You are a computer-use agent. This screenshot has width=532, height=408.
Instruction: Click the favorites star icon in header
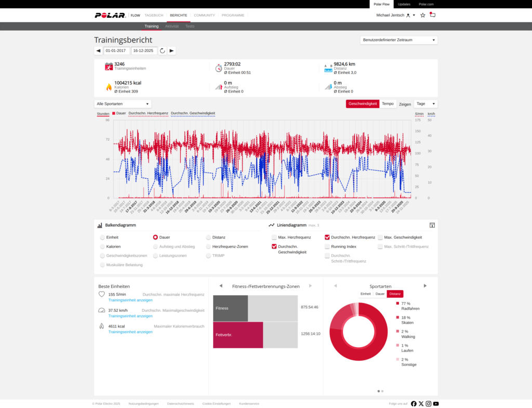423,15
